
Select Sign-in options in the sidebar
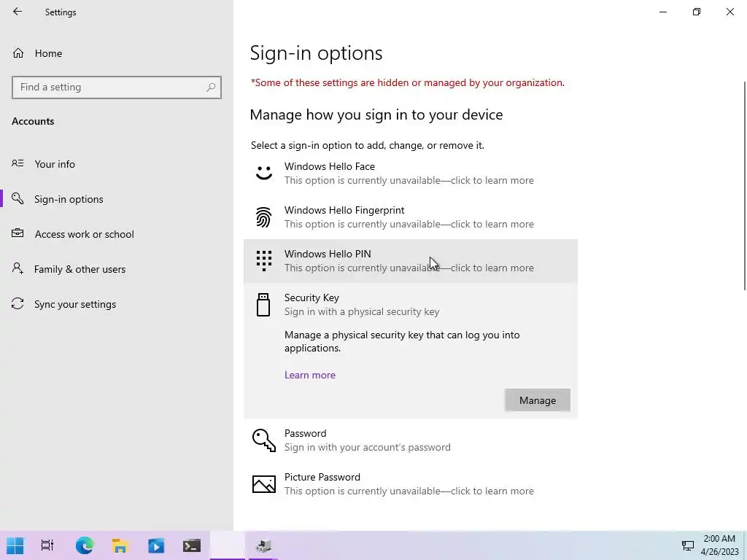click(x=117, y=199)
